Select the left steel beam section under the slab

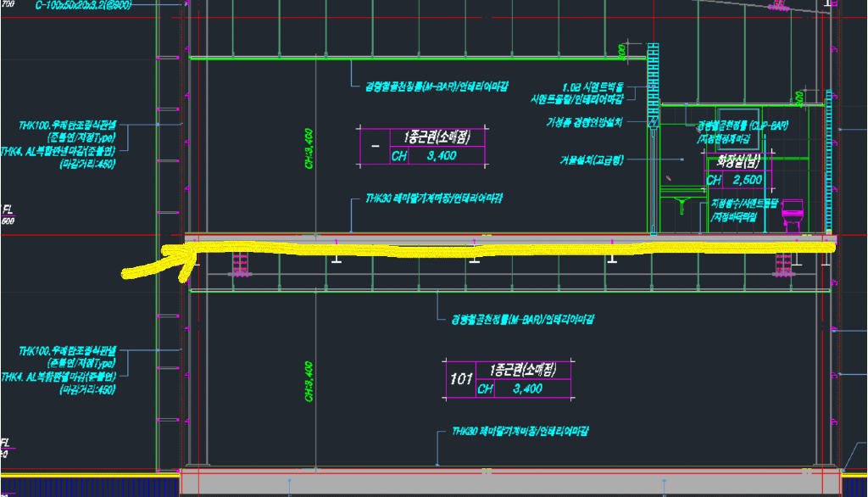point(241,265)
